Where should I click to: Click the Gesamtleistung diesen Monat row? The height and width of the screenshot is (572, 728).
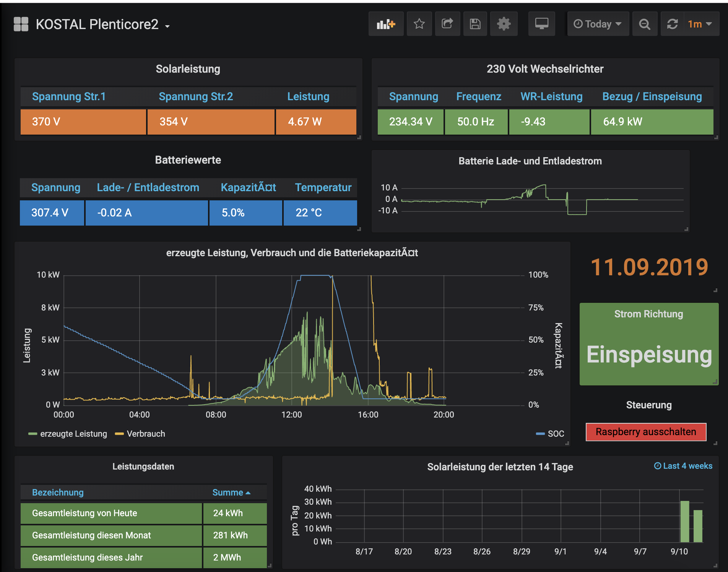tap(143, 535)
